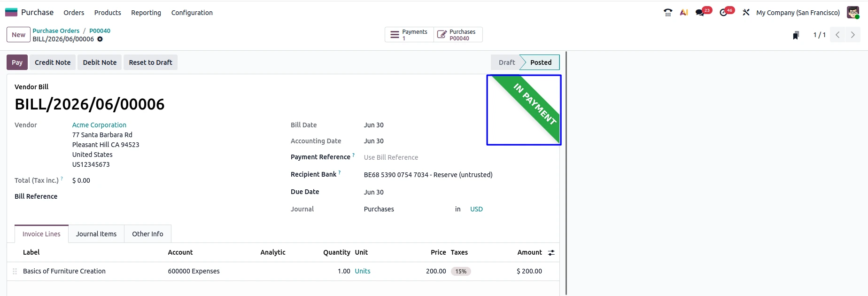Click the 1 / 1 pager counter
Viewport: 868px width, 296px height.
819,35
